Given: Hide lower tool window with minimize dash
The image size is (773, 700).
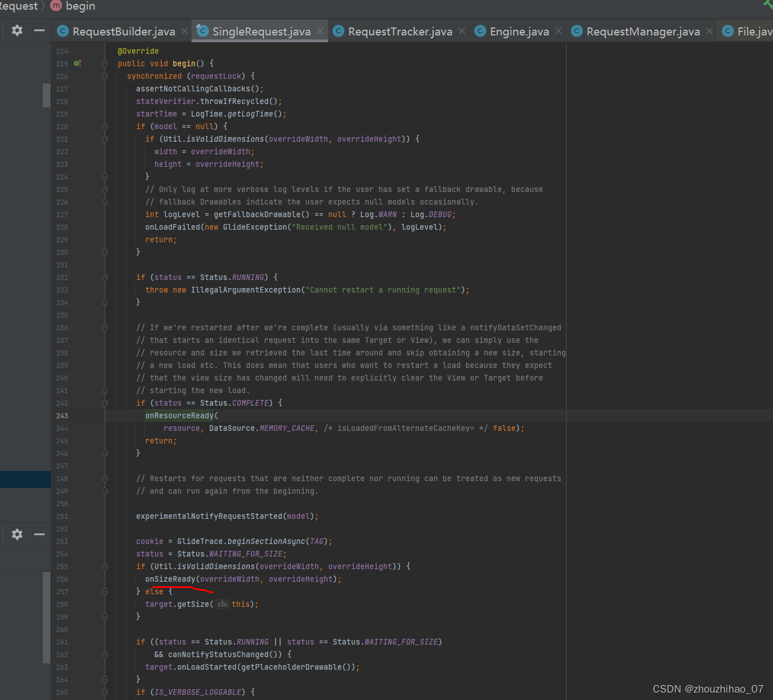Looking at the screenshot, I should (39, 534).
